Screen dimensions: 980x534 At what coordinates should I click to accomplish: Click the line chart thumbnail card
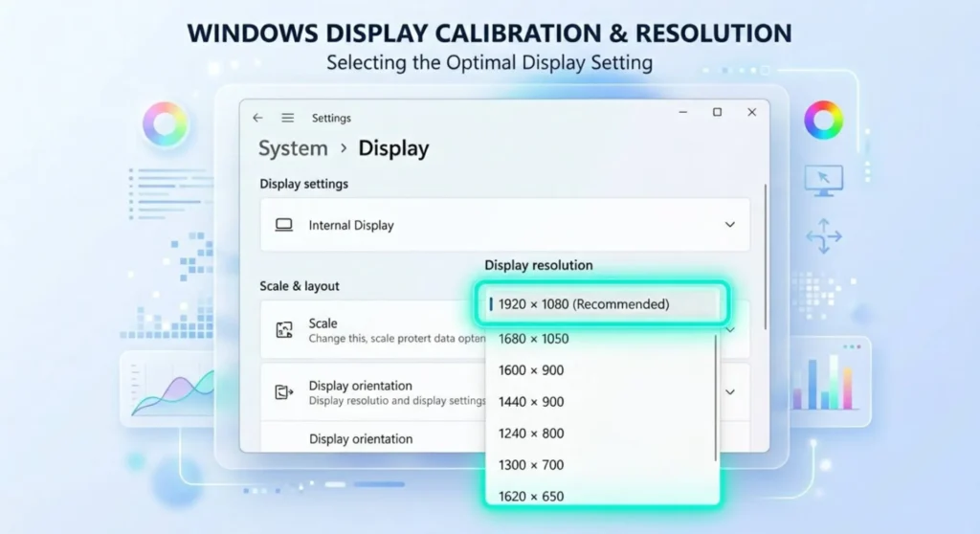click(167, 389)
